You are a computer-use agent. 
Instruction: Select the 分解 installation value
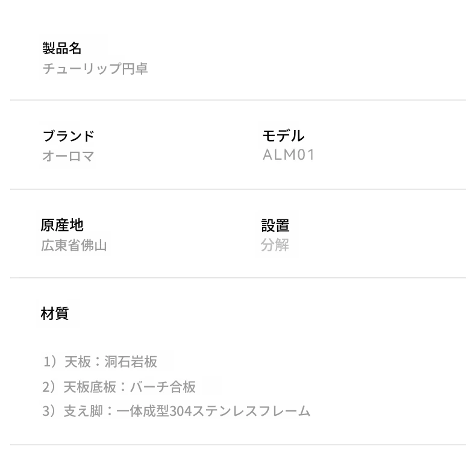tap(275, 245)
